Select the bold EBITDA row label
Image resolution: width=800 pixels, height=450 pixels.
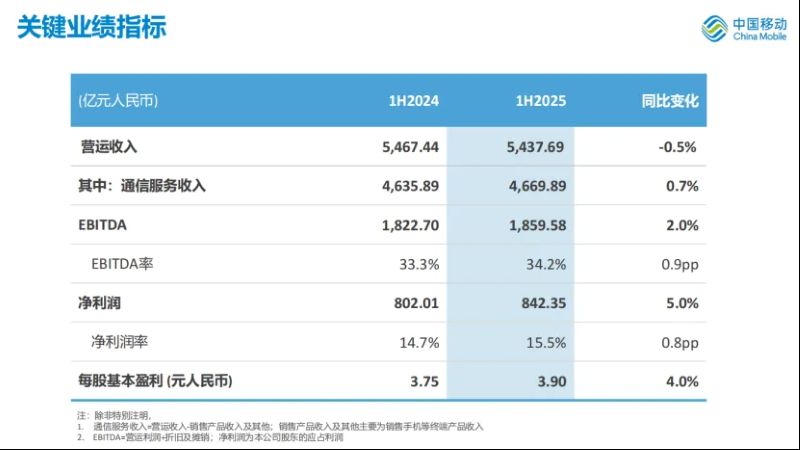coord(104,225)
